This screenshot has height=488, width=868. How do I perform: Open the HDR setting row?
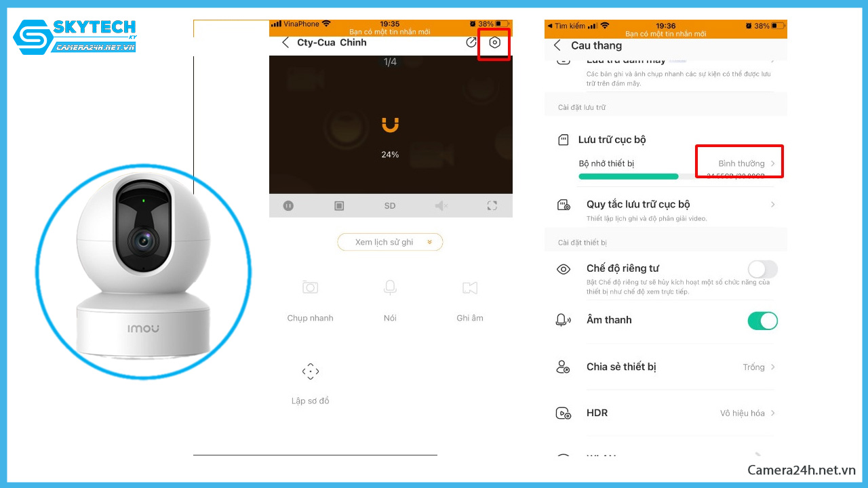[665, 413]
